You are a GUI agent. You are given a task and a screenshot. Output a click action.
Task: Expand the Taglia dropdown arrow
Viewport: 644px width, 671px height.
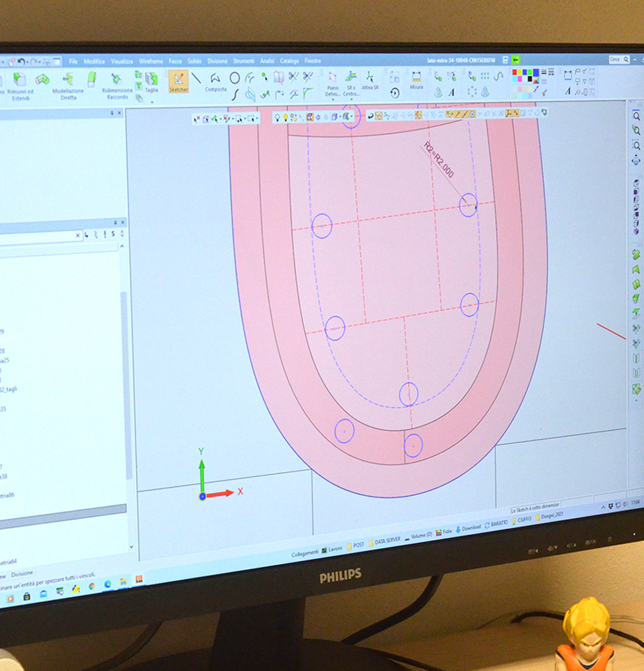coord(152,101)
